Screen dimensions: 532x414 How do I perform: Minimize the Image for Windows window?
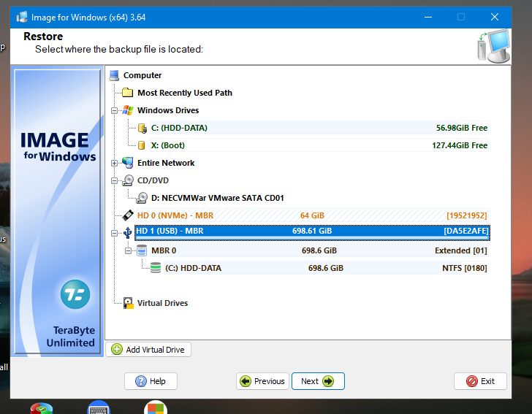(x=428, y=17)
